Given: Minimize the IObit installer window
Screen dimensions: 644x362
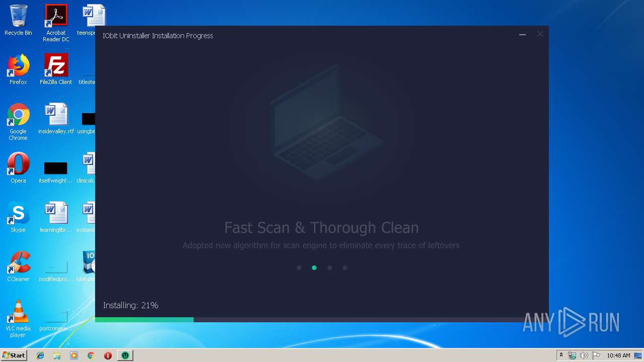Looking at the screenshot, I should pyautogui.click(x=522, y=35).
